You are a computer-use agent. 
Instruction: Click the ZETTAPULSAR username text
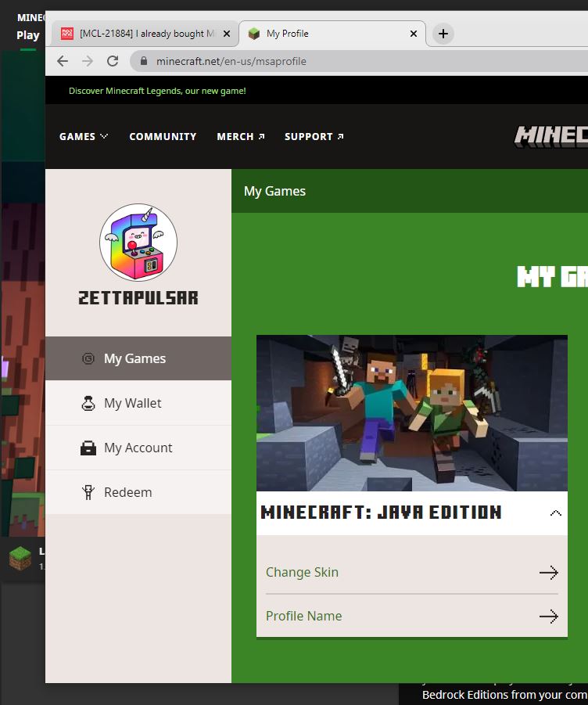click(x=138, y=298)
